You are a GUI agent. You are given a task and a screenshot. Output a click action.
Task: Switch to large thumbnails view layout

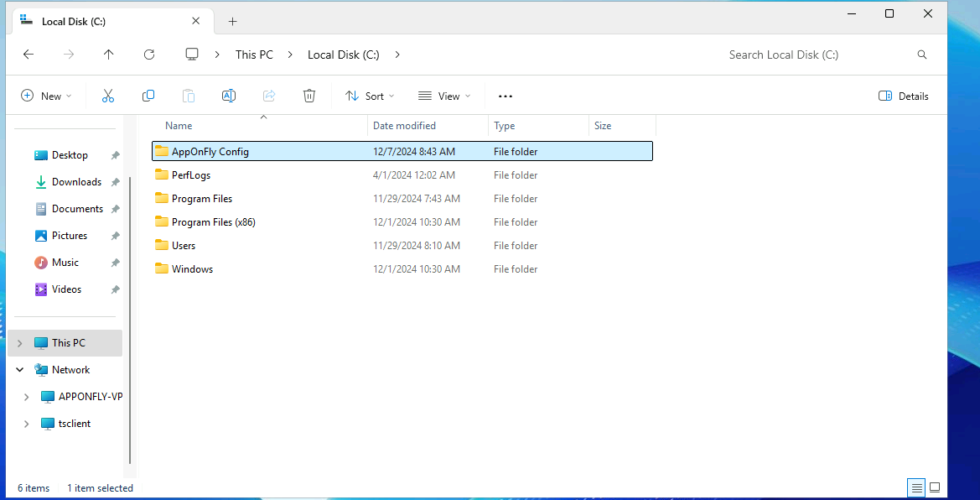click(935, 487)
